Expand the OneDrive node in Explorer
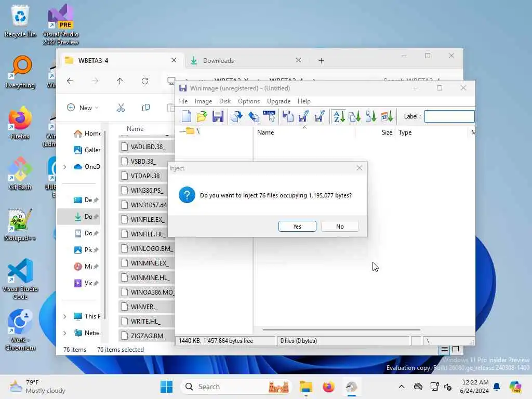532x399 pixels. (x=64, y=167)
